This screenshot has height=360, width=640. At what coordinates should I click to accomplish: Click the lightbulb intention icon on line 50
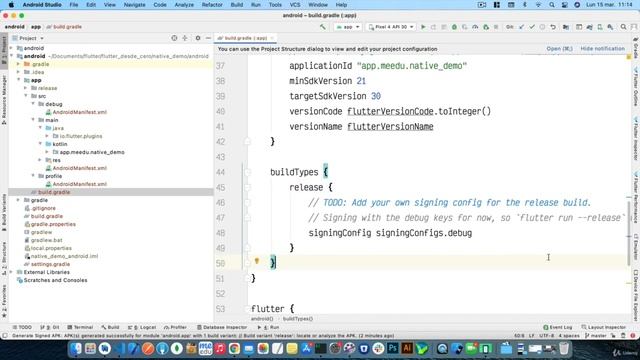coord(257,260)
